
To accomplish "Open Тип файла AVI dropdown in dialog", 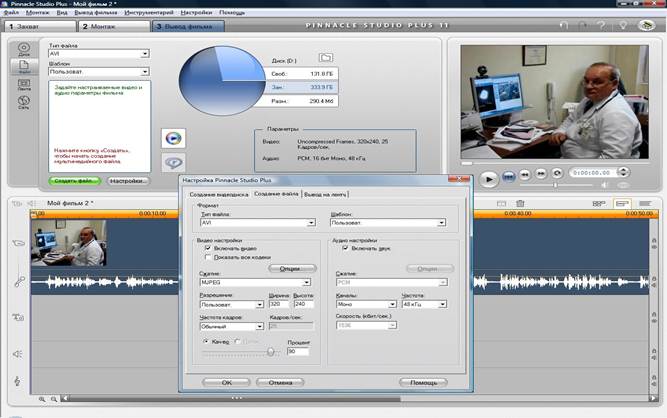I will [258, 223].
